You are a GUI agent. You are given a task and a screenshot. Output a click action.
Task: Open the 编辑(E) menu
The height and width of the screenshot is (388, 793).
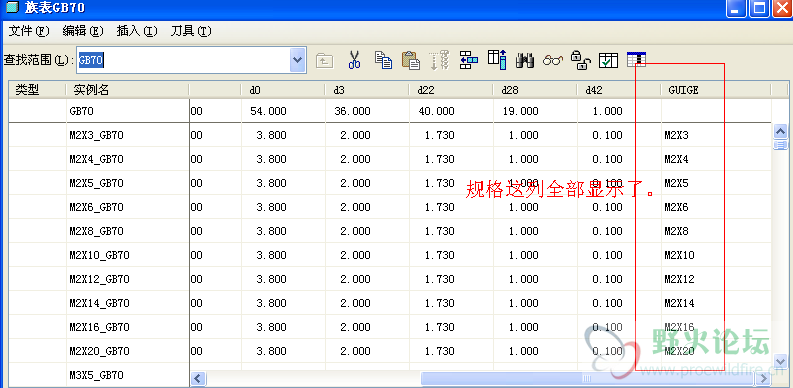[x=83, y=31]
